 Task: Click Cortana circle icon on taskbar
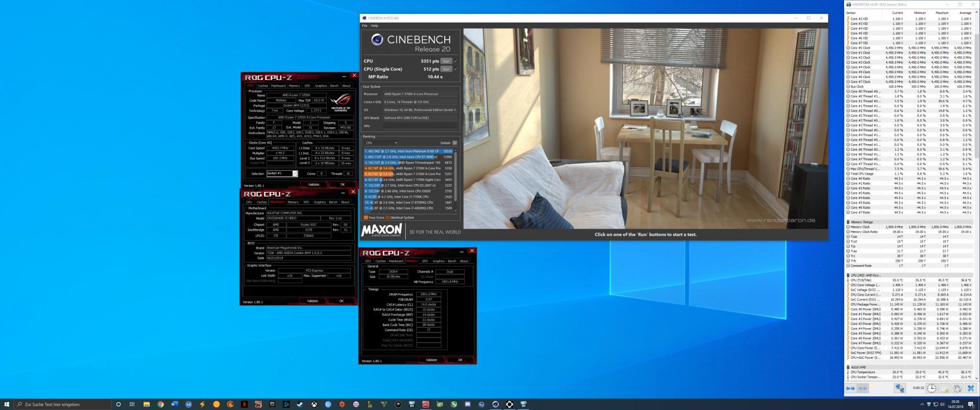point(118,404)
